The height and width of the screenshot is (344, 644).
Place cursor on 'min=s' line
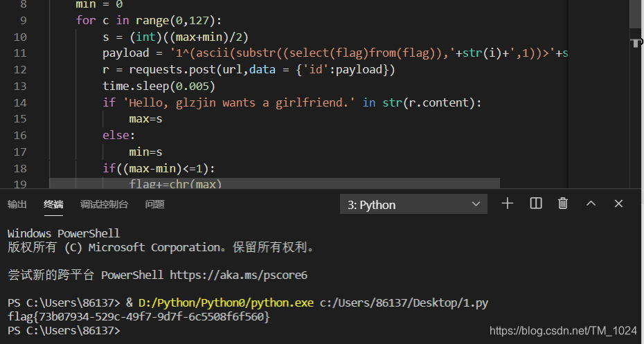point(146,152)
